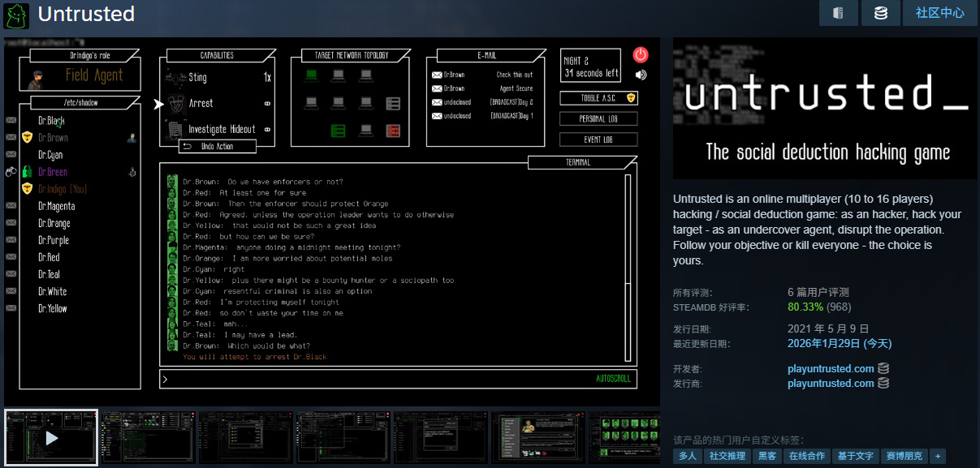This screenshot has height=468, width=980.
Task: Select the 在线合作 tag
Action: (x=807, y=456)
